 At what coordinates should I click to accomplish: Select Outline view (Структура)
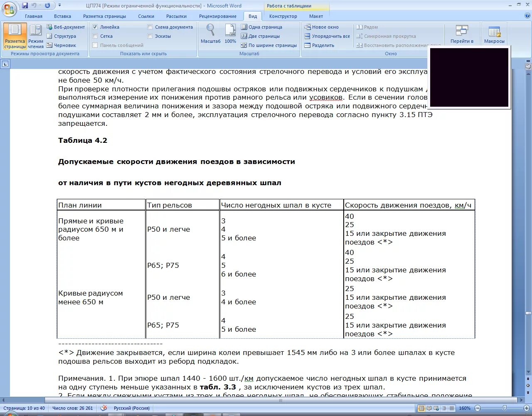(x=62, y=36)
